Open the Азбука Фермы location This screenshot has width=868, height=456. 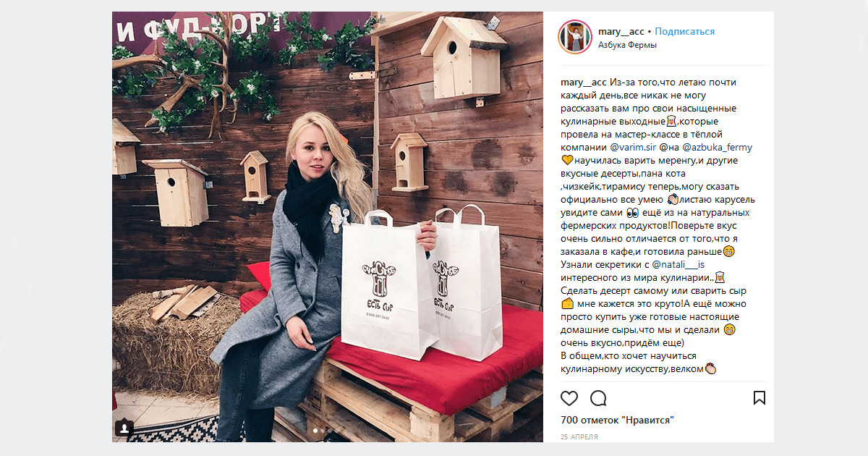[x=627, y=45]
